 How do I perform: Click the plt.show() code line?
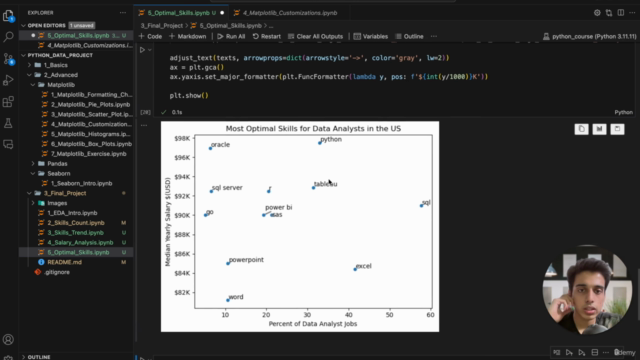(189, 96)
